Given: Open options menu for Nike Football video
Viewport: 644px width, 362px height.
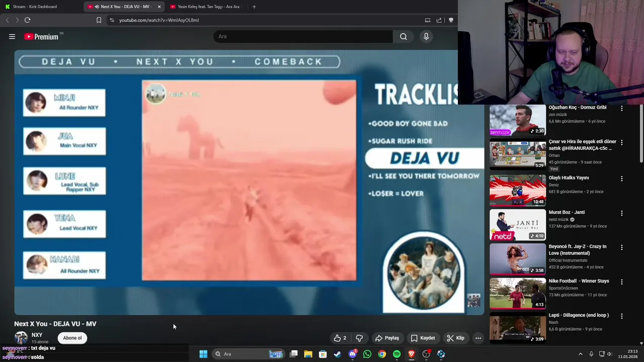Looking at the screenshot, I should click(x=622, y=282).
